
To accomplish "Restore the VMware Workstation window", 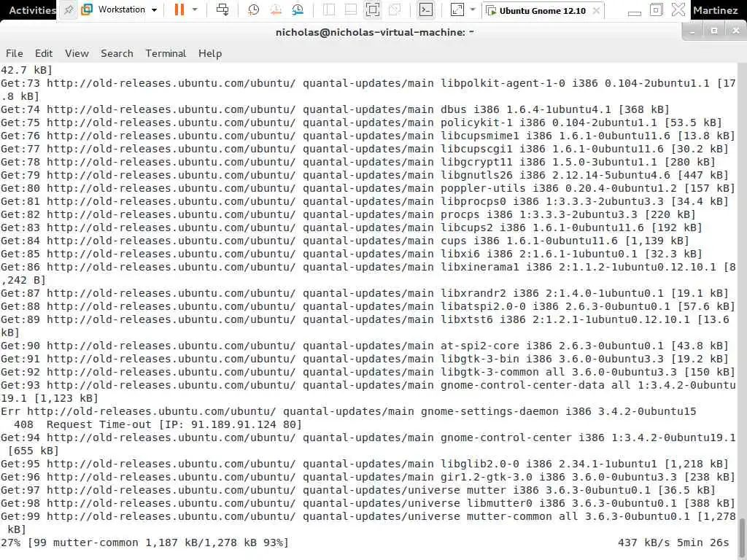I will pos(656,9).
